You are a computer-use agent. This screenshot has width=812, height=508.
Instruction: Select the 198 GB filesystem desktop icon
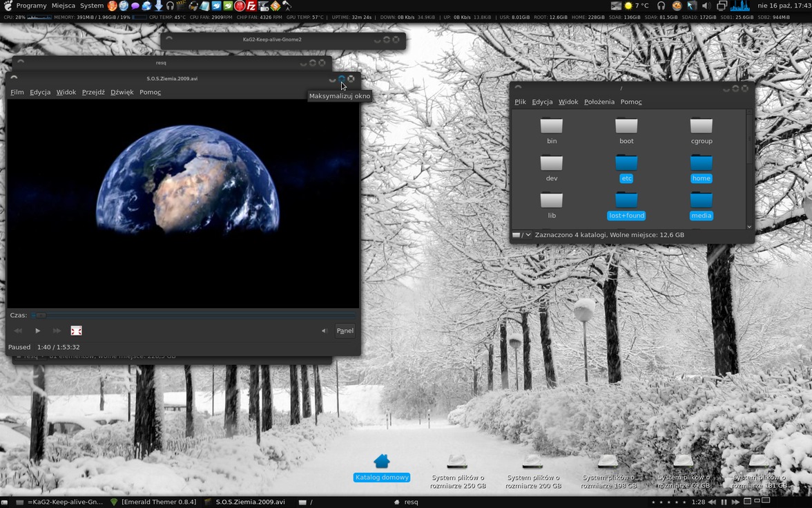tap(608, 471)
